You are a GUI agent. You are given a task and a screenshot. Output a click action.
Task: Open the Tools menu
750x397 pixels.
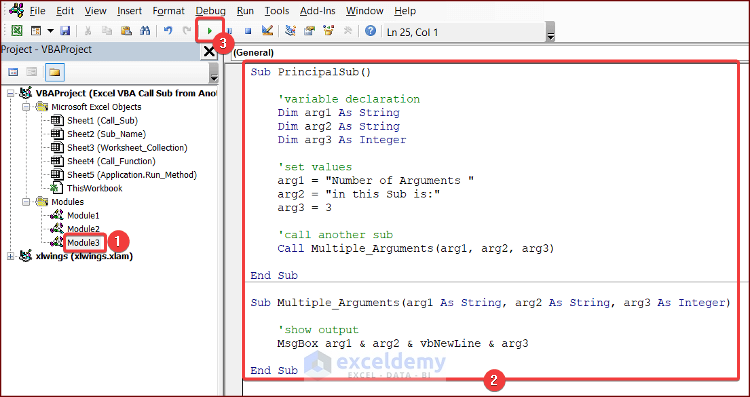(277, 11)
